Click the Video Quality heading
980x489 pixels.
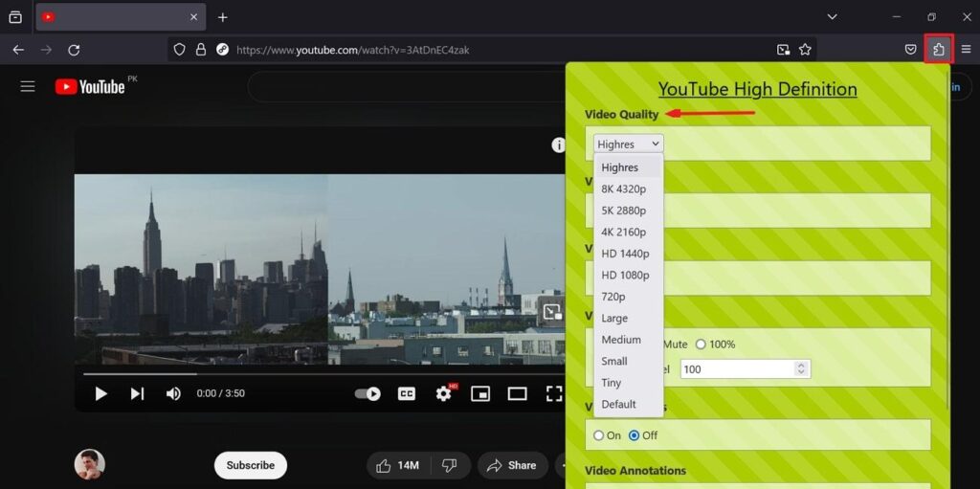tap(621, 114)
